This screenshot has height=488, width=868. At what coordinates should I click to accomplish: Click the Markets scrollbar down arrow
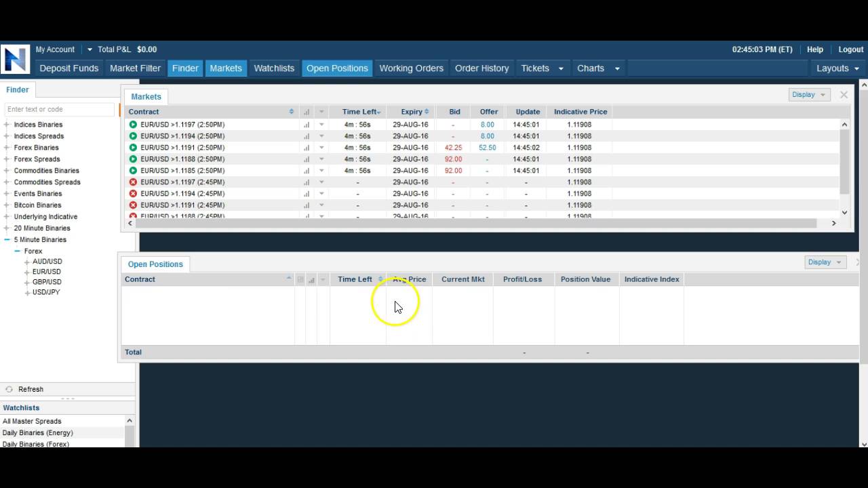(x=844, y=212)
